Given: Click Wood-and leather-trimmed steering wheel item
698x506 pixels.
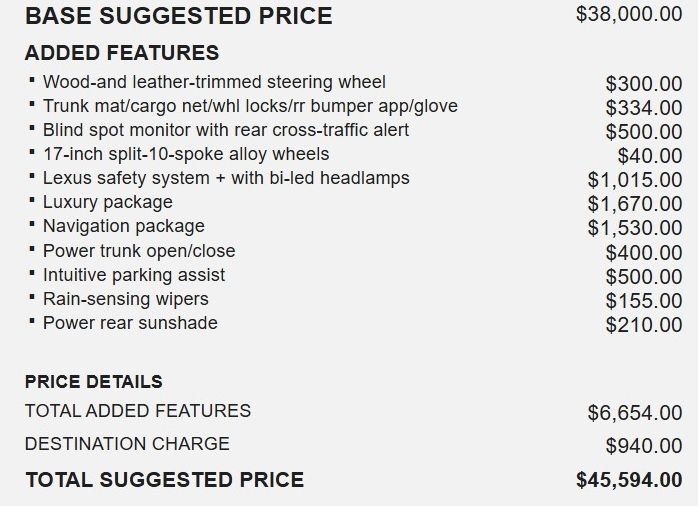Looking at the screenshot, I should 214,82.
